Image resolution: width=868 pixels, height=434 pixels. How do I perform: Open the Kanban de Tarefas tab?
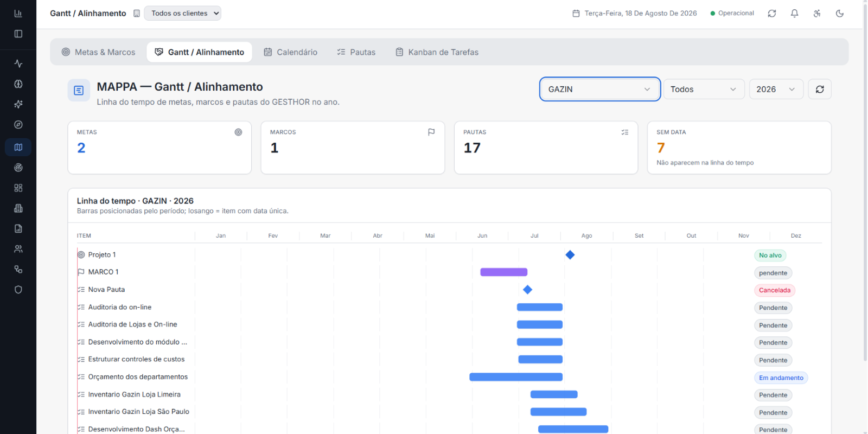(437, 52)
